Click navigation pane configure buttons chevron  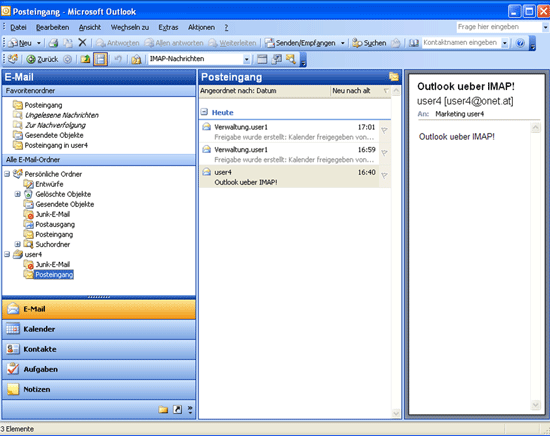click(190, 409)
